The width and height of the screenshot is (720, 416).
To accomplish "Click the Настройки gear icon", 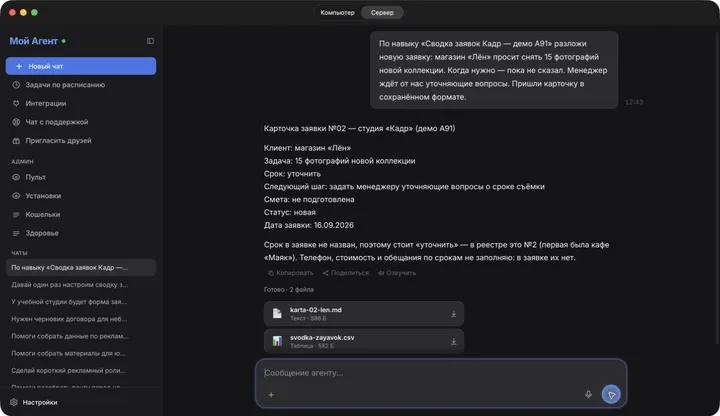I will [14, 402].
